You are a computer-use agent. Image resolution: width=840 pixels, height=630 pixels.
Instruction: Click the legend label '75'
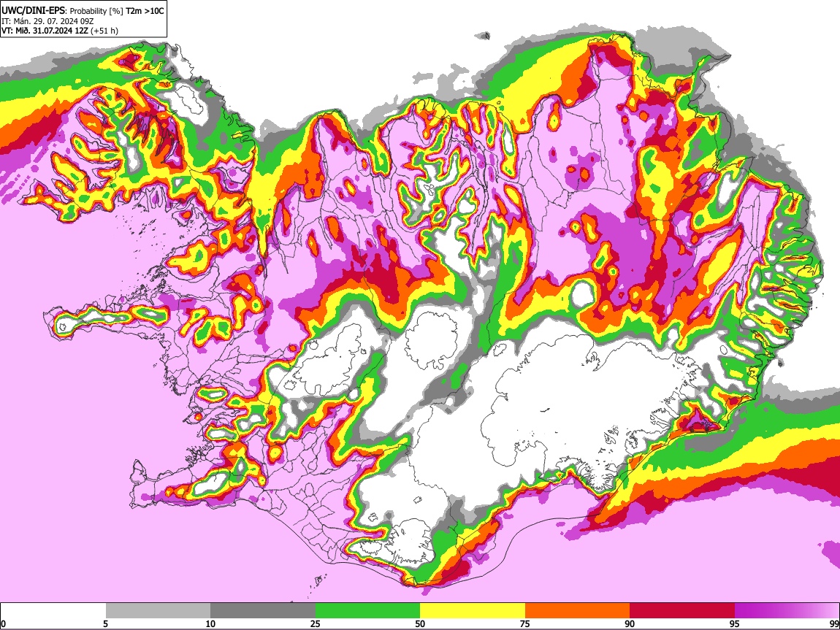[x=525, y=623]
